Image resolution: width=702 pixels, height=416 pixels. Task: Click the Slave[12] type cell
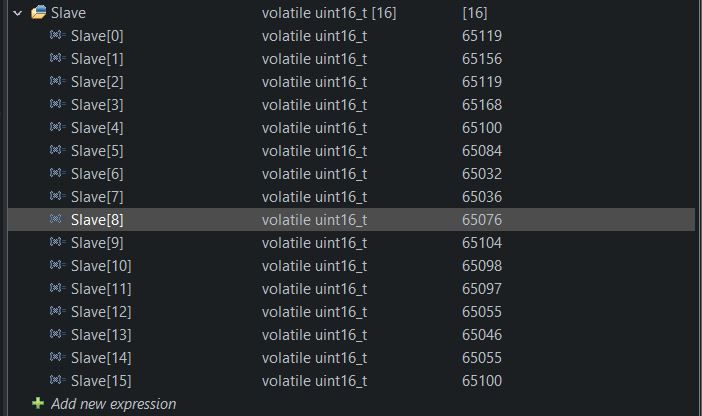tap(314, 311)
